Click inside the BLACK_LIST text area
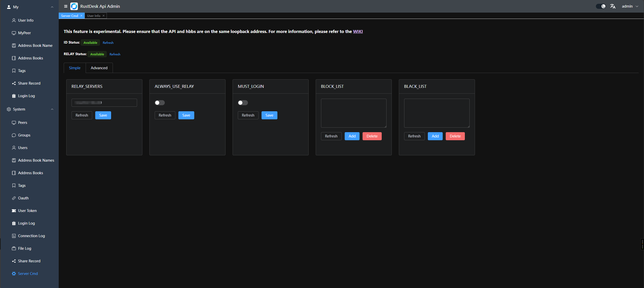 coord(437,113)
